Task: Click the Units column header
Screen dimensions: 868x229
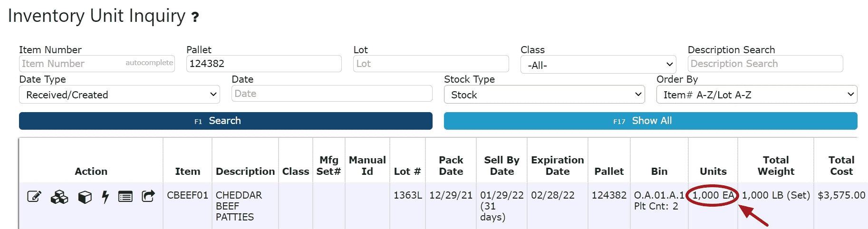Action: click(713, 171)
